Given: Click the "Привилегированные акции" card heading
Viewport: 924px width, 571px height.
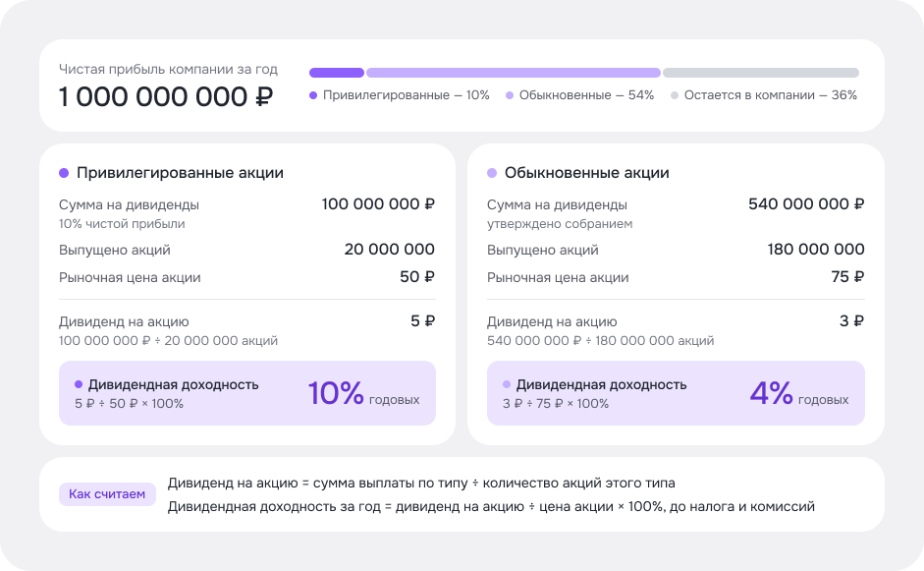Looking at the screenshot, I should [180, 173].
